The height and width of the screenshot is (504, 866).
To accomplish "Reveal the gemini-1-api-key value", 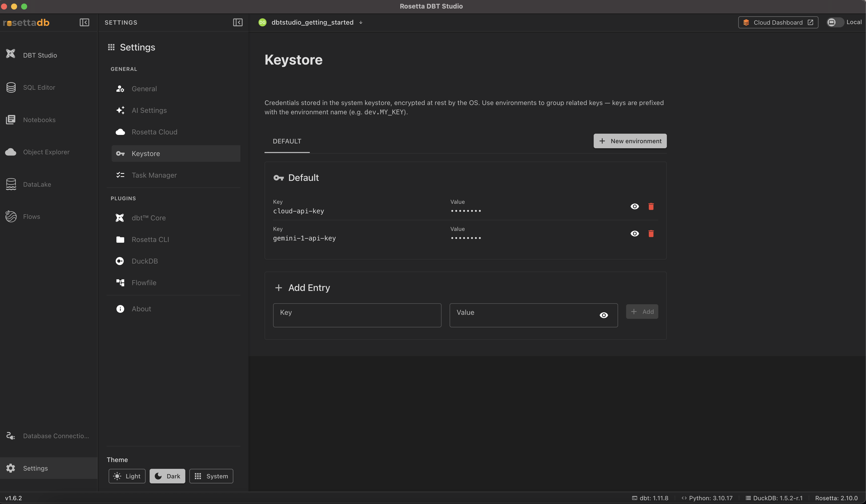I will coord(634,233).
